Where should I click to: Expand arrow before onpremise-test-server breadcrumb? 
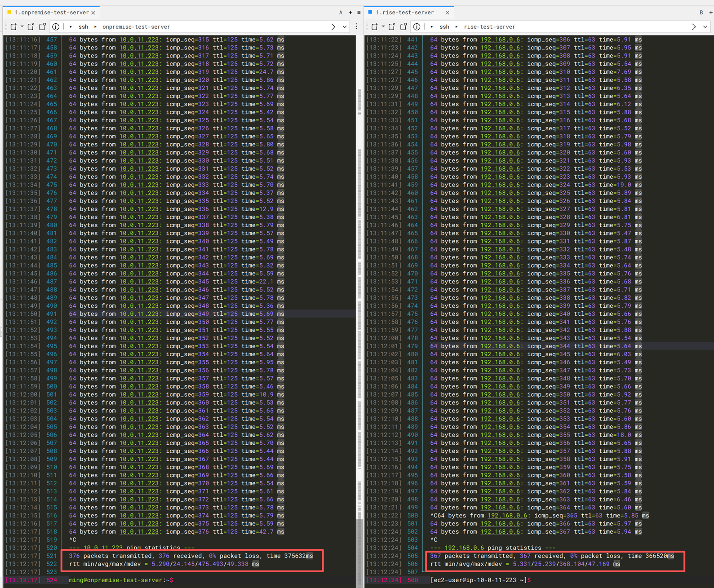95,27
